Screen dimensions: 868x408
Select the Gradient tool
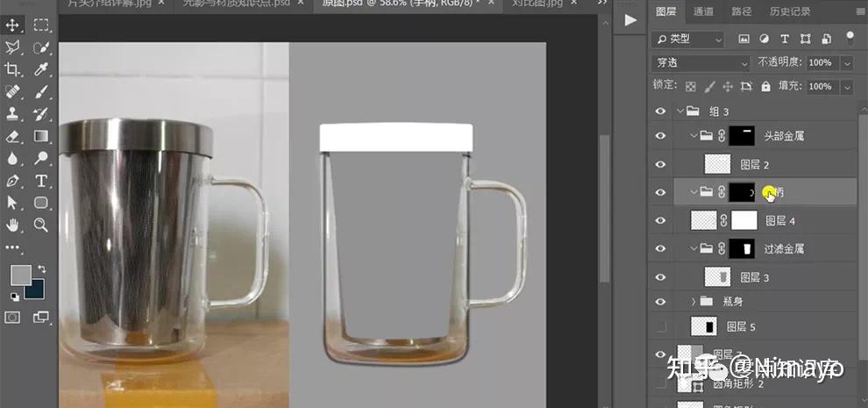[41, 136]
